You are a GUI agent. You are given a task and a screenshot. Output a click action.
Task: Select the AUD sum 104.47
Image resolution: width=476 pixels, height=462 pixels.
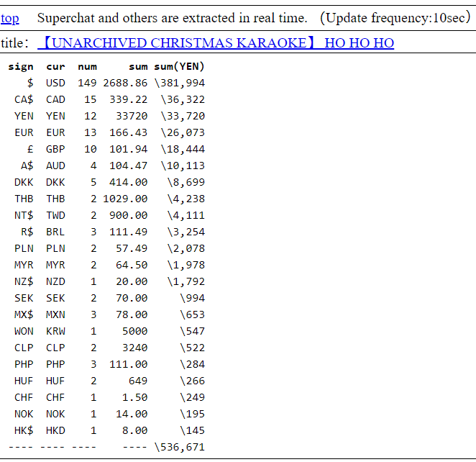tap(129, 166)
